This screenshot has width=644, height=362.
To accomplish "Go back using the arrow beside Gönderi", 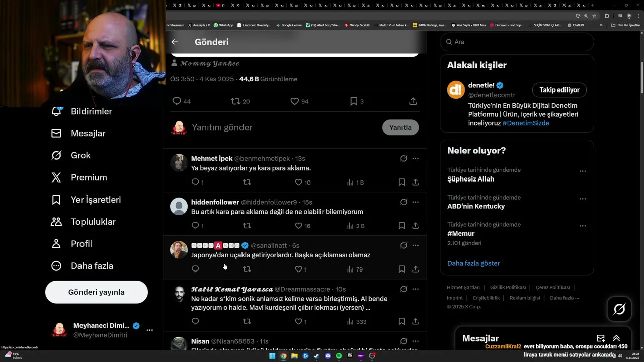I will pyautogui.click(x=175, y=42).
